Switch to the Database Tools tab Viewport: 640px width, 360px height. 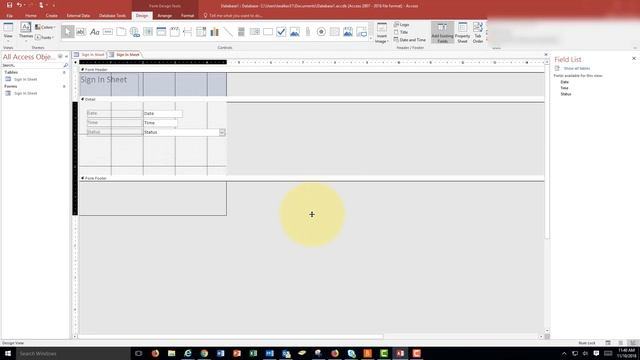tap(113, 16)
